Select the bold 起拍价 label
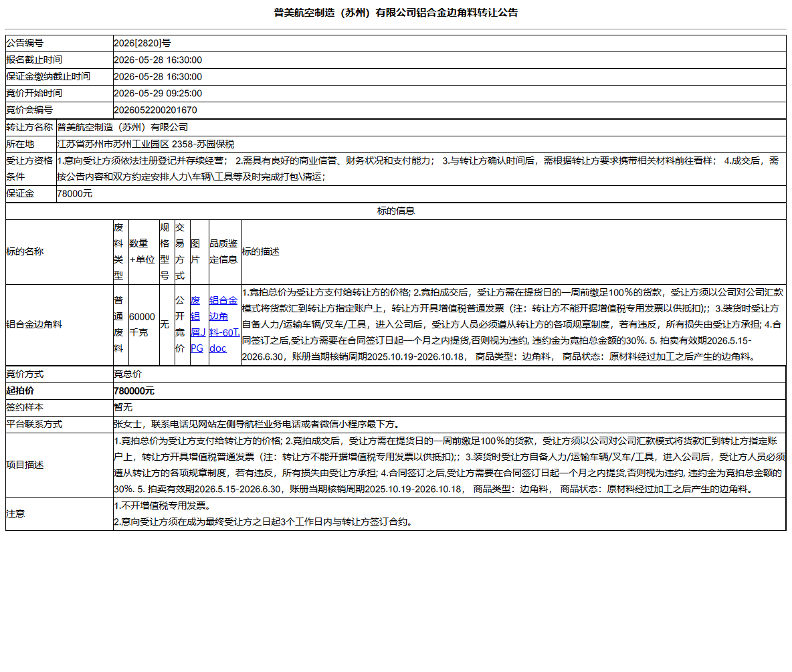792x672 pixels. [20, 390]
